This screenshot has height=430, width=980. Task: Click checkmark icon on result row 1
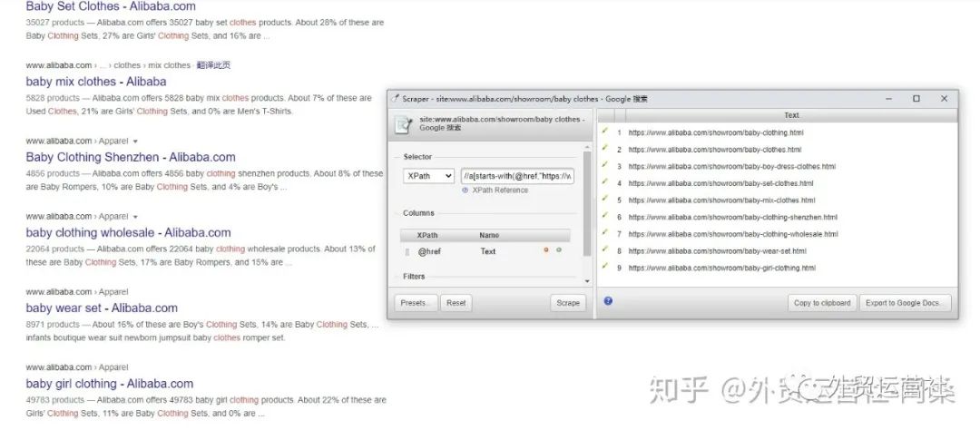[x=604, y=132]
